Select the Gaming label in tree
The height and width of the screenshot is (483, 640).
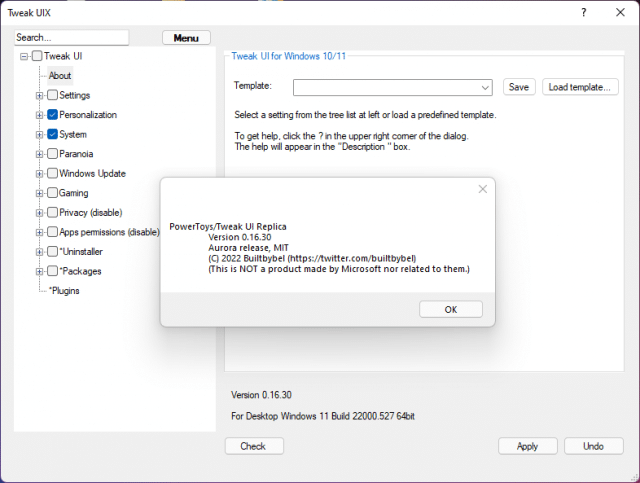click(x=73, y=193)
